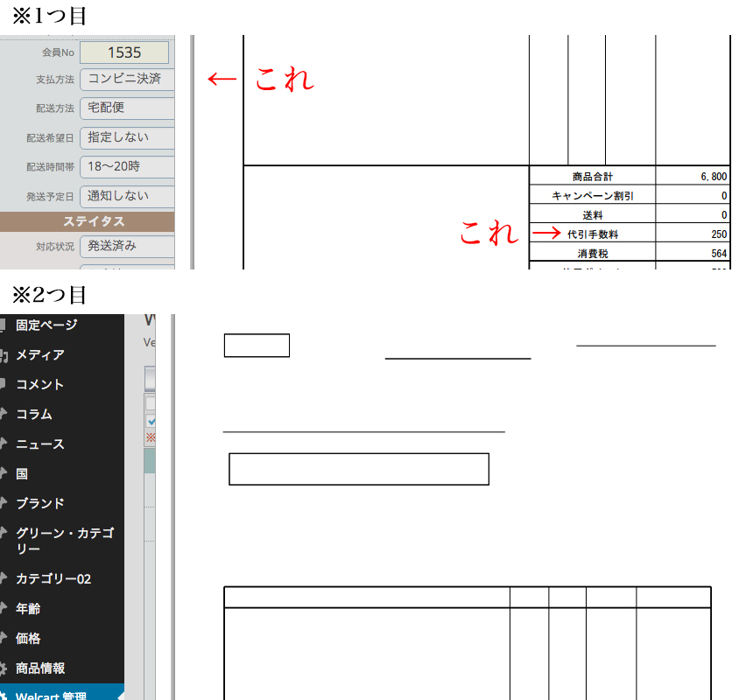The width and height of the screenshot is (739, 700).
Task: Click the 消費税 row label
Action: pyautogui.click(x=593, y=254)
